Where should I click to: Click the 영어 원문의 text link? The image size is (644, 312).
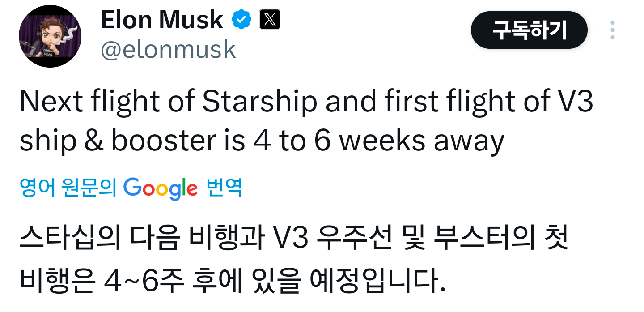(68, 188)
